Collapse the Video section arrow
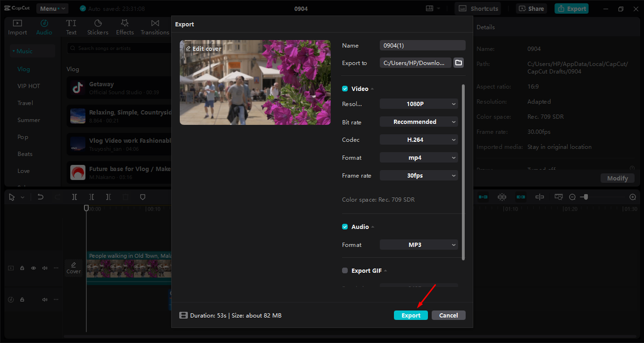This screenshot has width=644, height=343. [373, 89]
